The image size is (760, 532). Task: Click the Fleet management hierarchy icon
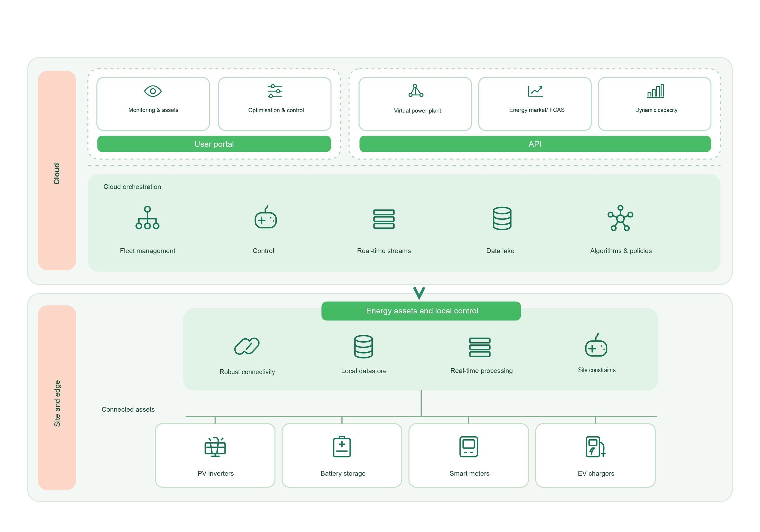point(147,217)
